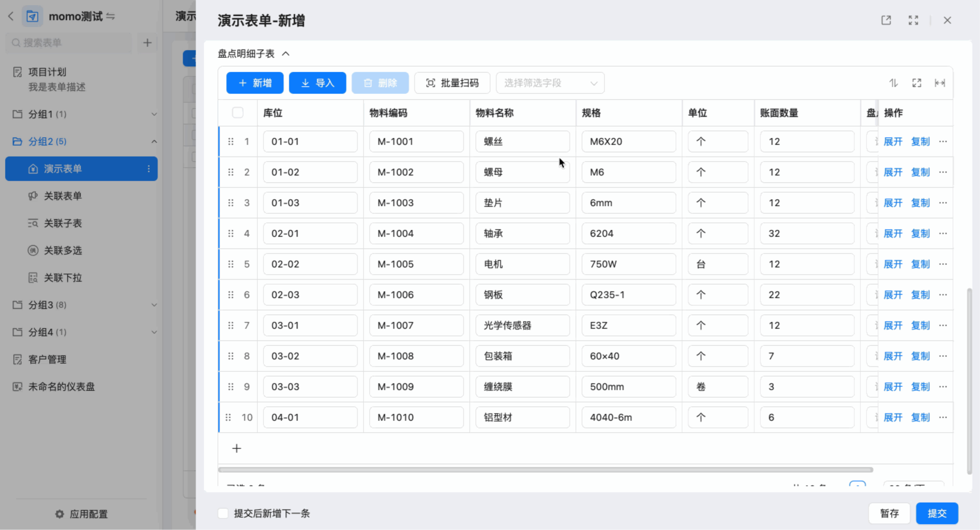Click plus icon below the table
The height and width of the screenshot is (530, 980).
tap(237, 449)
